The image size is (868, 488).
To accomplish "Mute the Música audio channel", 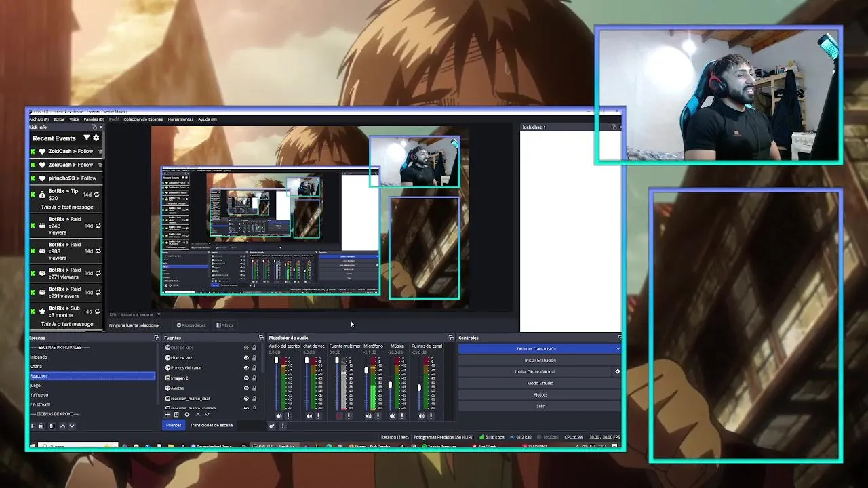I will click(x=392, y=416).
